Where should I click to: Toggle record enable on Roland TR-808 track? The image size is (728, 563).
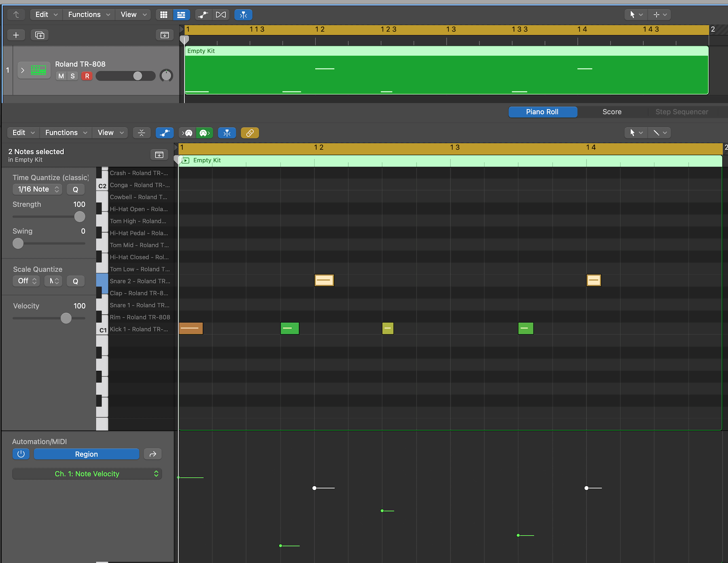click(87, 76)
